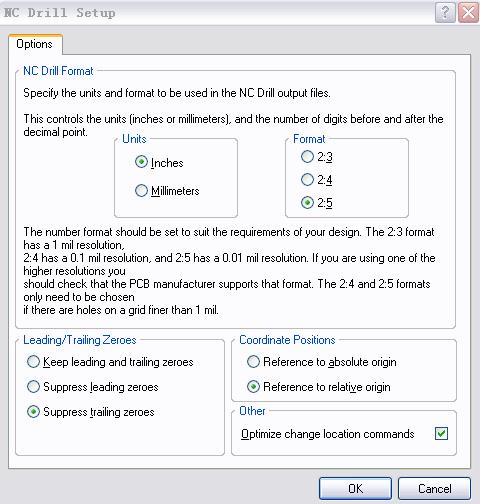Viewport: 480px width, 504px height.
Task: Click the Leading/Trailing Zeroes group heading
Action: point(80,340)
